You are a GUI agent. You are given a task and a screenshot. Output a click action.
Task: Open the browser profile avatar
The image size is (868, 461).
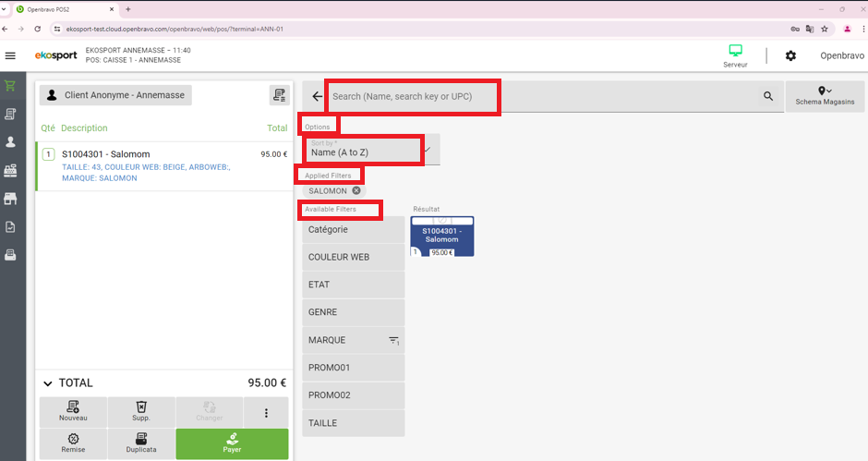[x=847, y=29]
